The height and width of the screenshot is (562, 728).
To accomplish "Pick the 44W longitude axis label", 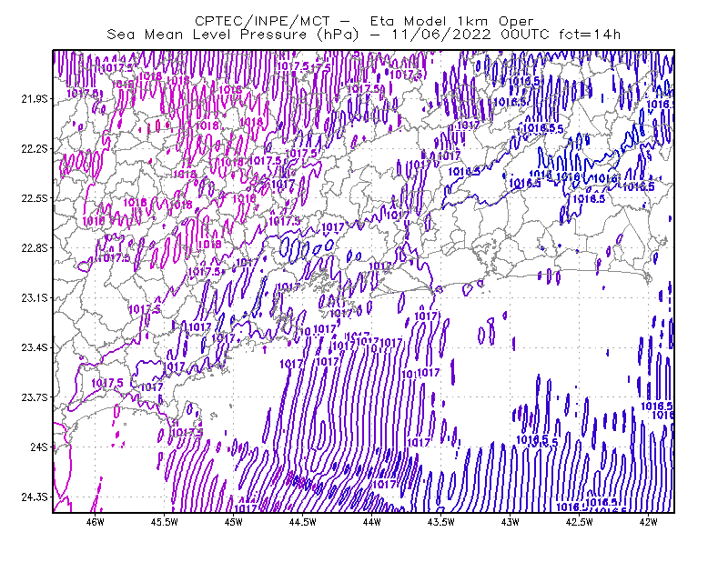I will [371, 522].
